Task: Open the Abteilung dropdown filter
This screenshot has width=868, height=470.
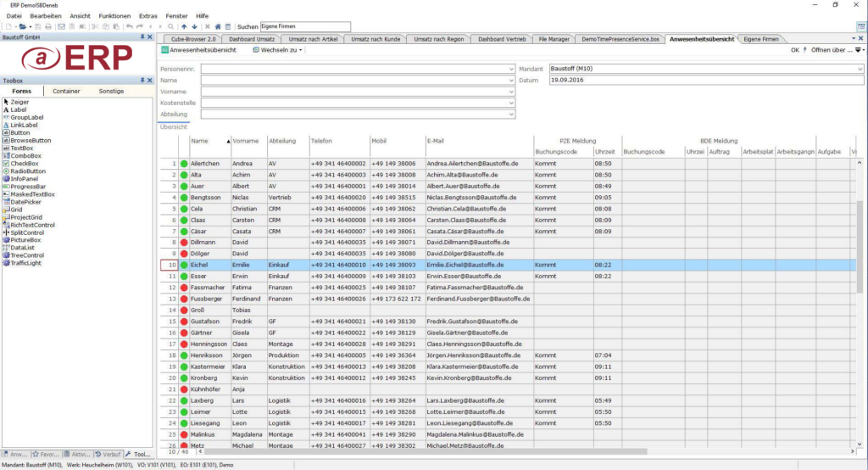Action: [512, 115]
